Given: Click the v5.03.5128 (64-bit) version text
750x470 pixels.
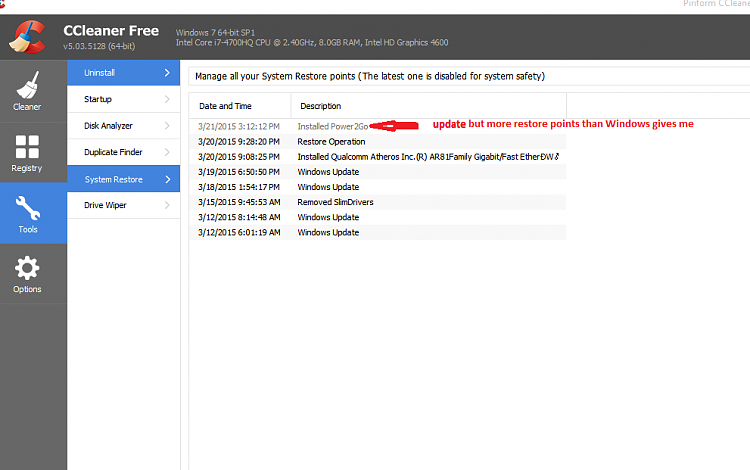Looking at the screenshot, I should click(x=99, y=46).
